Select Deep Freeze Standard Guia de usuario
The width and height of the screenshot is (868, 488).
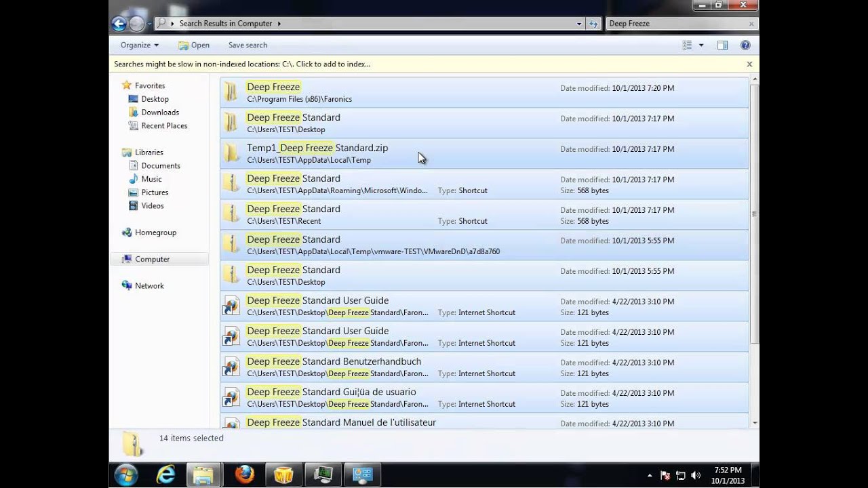484,397
